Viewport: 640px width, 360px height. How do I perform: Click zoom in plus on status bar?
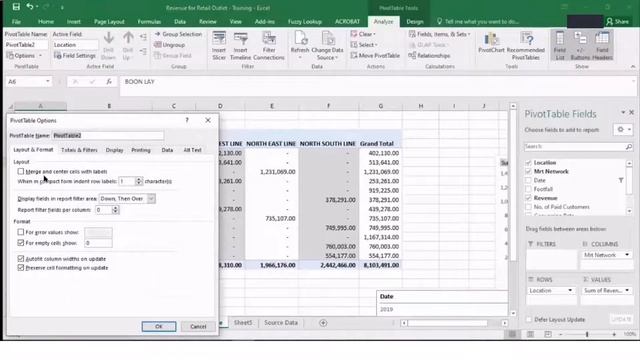[614, 334]
